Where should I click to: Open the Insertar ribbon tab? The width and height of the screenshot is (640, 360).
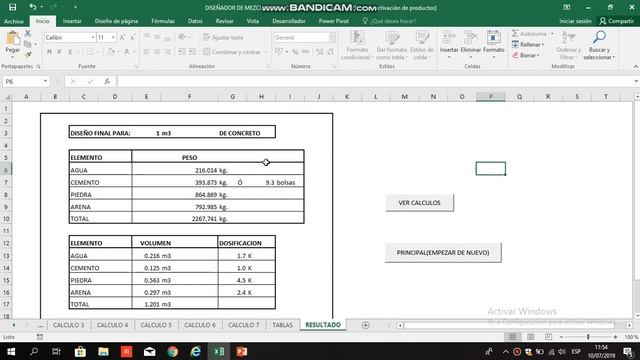tap(72, 21)
